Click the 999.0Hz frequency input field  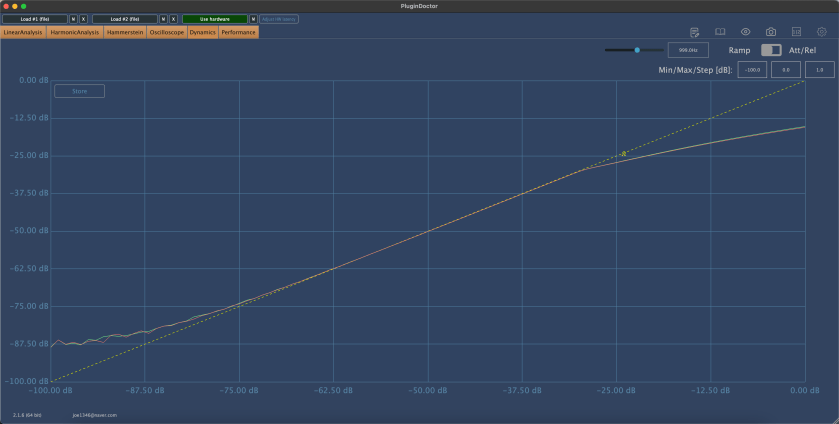688,49
